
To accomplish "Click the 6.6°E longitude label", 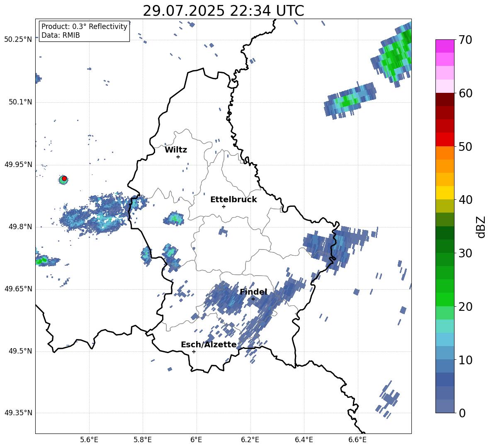I will coord(357,440).
